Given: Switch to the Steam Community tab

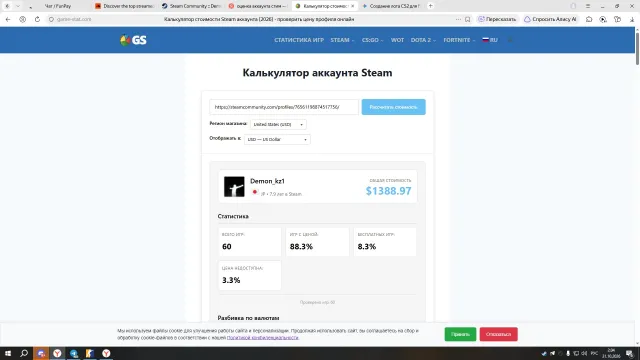Looking at the screenshot, I should pos(191,6).
